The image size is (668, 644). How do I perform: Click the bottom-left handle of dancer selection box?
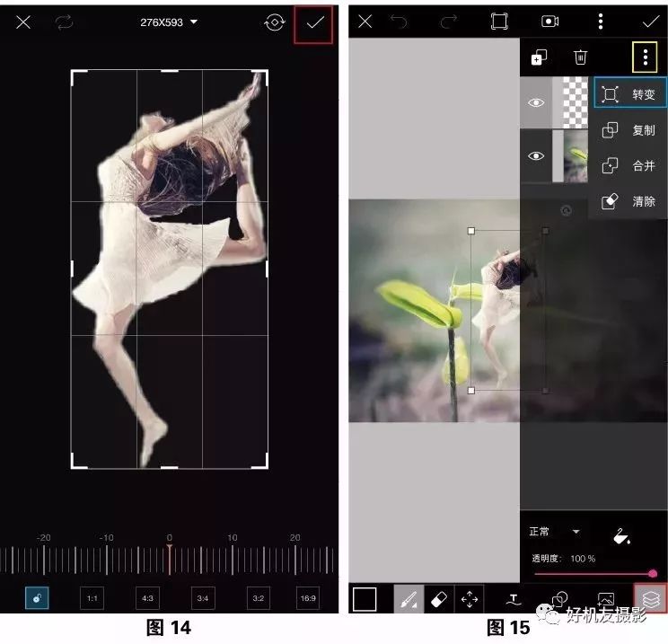click(x=470, y=391)
